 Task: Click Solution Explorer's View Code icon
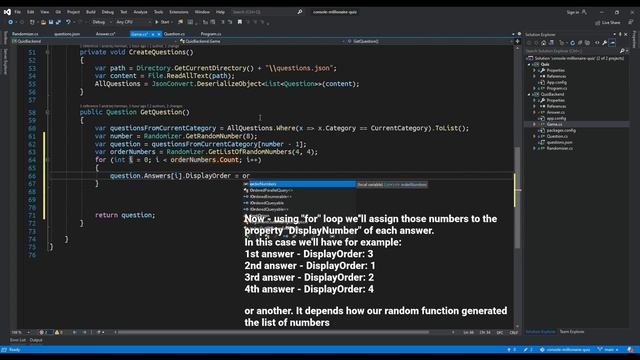pos(597,42)
